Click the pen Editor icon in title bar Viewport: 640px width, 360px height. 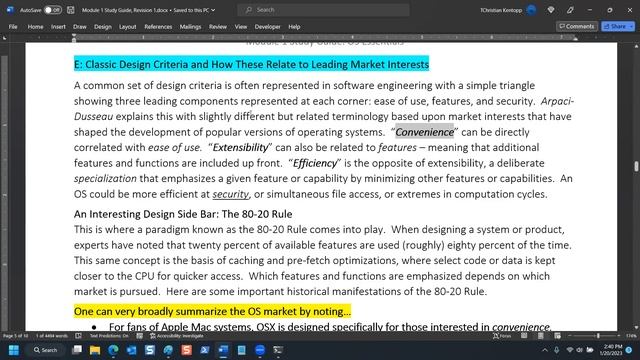tap(570, 10)
